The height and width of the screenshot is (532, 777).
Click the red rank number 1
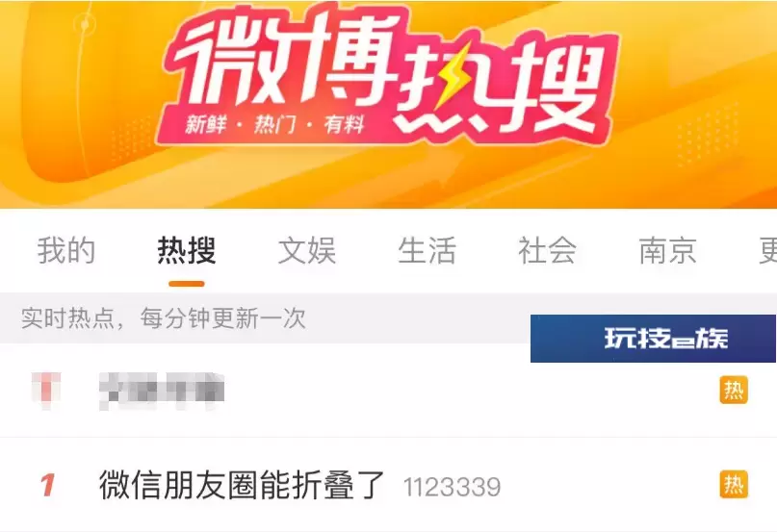[x=47, y=486]
